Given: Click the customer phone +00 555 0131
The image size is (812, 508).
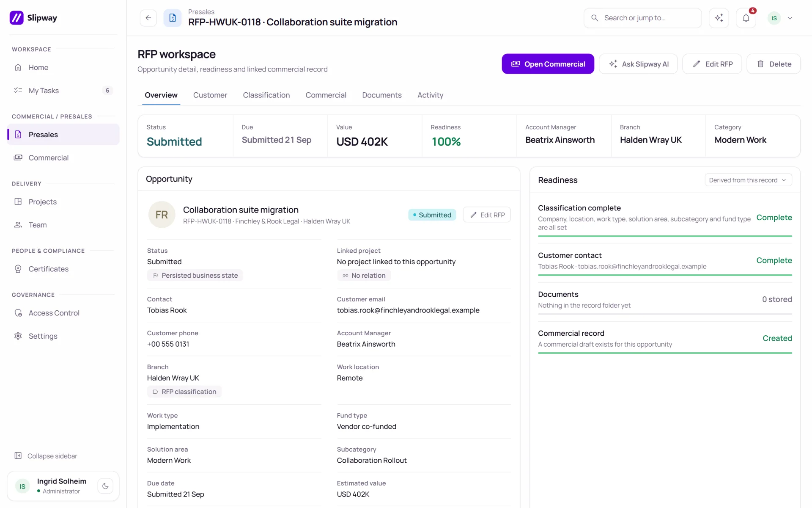Looking at the screenshot, I should pyautogui.click(x=168, y=344).
